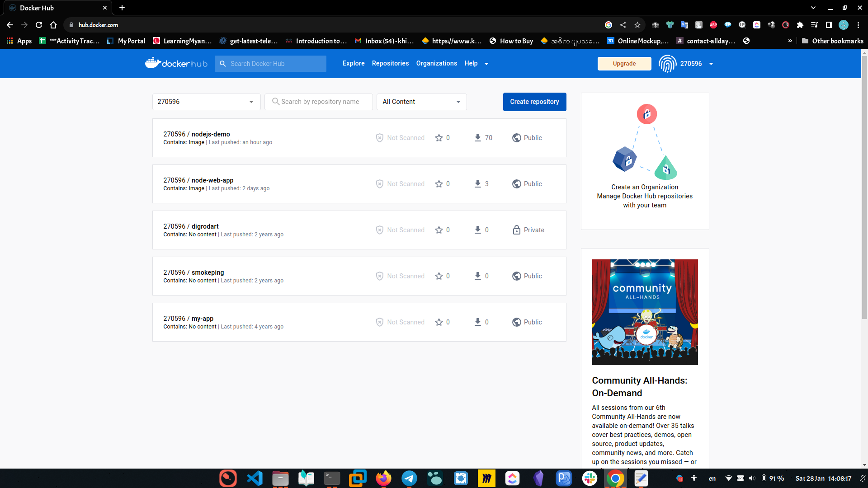868x488 pixels.
Task: Open a new browser tab with plus
Action: coord(122,8)
